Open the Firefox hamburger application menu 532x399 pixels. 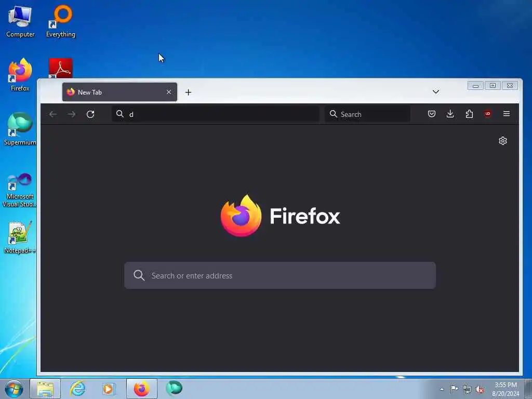pyautogui.click(x=507, y=114)
